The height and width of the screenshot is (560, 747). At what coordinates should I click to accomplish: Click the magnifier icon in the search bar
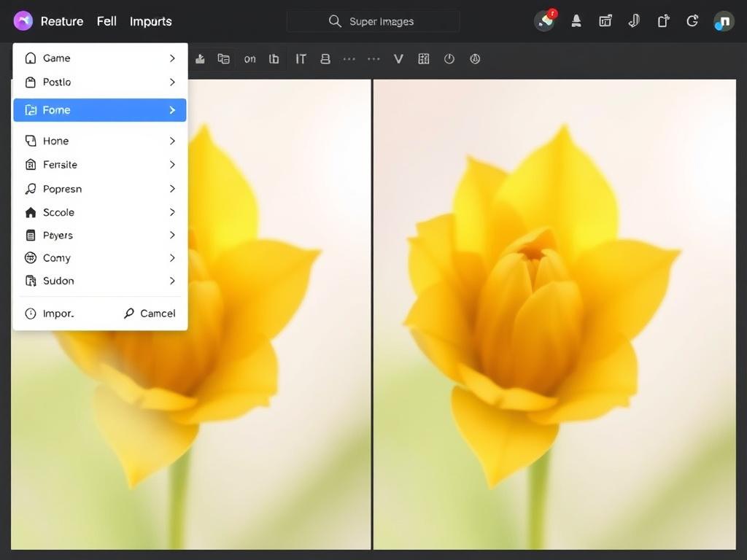tap(335, 21)
